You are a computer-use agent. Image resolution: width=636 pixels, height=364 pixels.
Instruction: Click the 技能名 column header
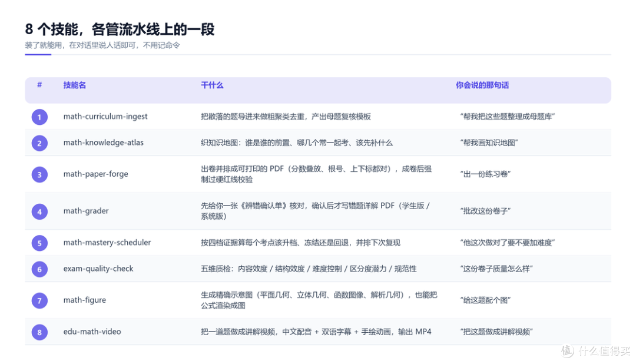(75, 85)
